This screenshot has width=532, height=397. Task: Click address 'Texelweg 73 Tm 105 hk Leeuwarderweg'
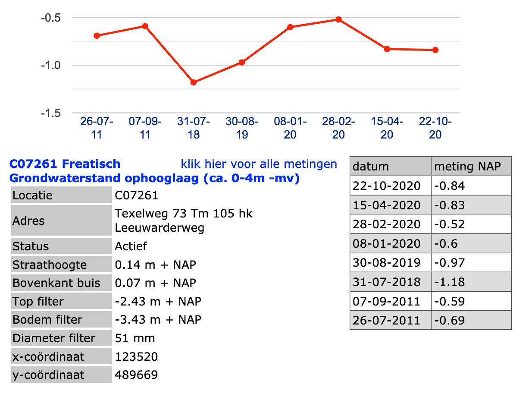click(184, 221)
